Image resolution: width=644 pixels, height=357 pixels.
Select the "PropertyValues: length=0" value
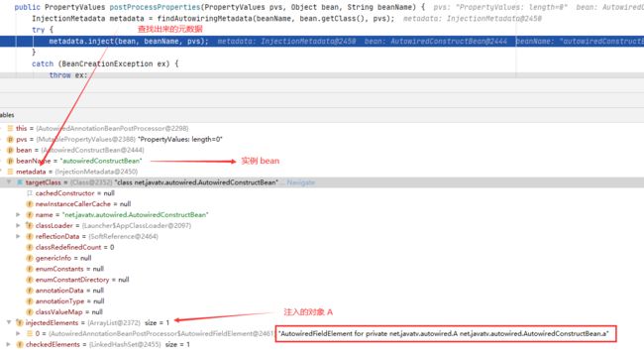tap(180, 140)
